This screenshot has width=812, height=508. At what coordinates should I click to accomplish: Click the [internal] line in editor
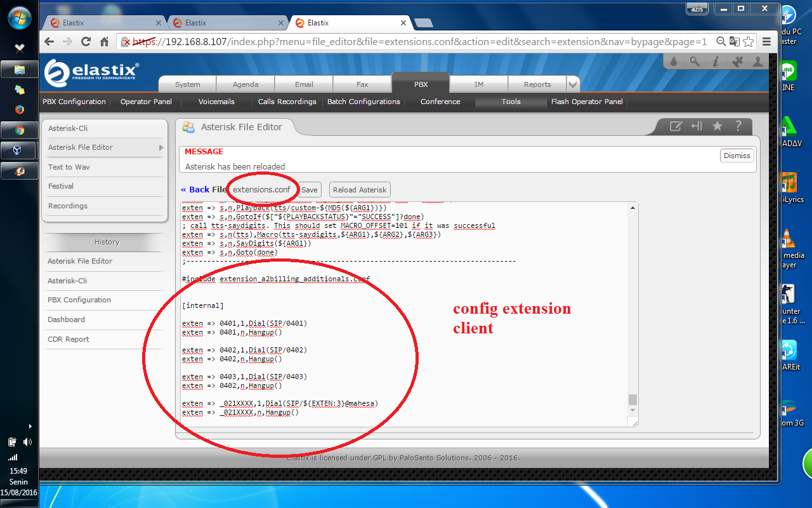203,305
